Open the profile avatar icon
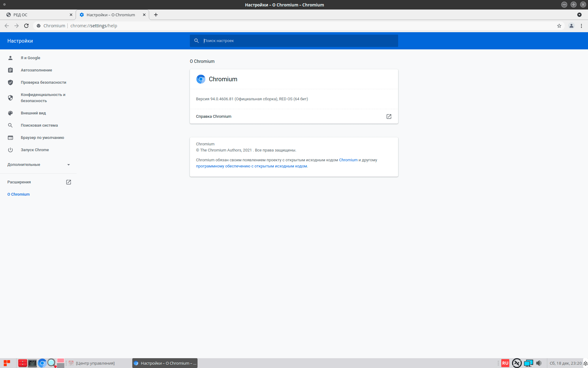Image resolution: width=588 pixels, height=368 pixels. (x=571, y=26)
